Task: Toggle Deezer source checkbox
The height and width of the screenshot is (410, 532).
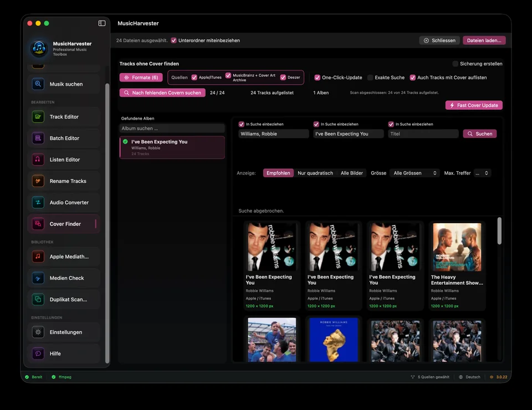Action: (283, 78)
